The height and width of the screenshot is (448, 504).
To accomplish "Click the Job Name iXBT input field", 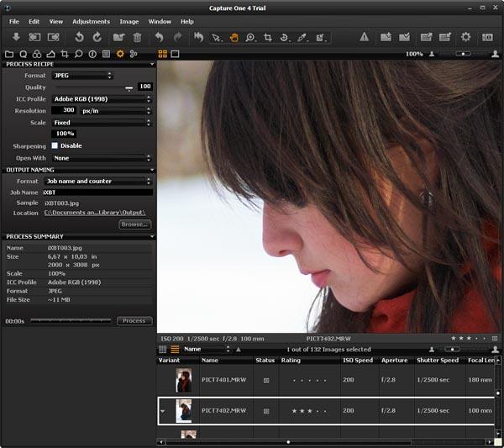I will 97,192.
